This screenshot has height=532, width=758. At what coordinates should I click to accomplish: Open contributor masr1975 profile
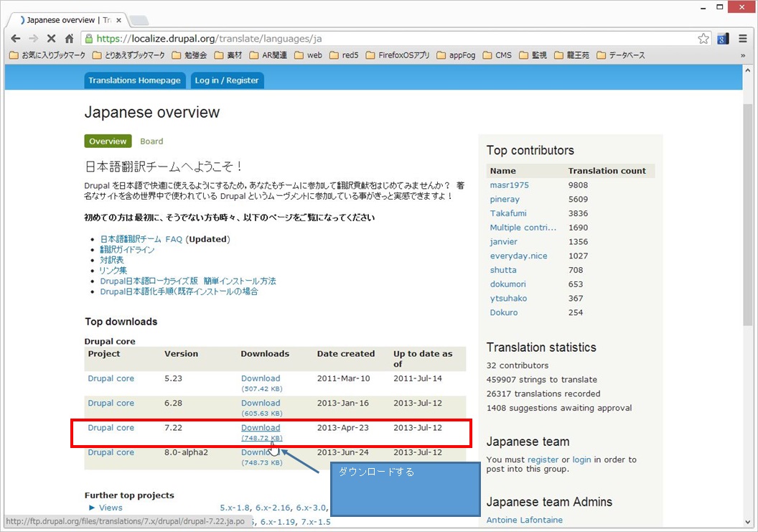510,185
